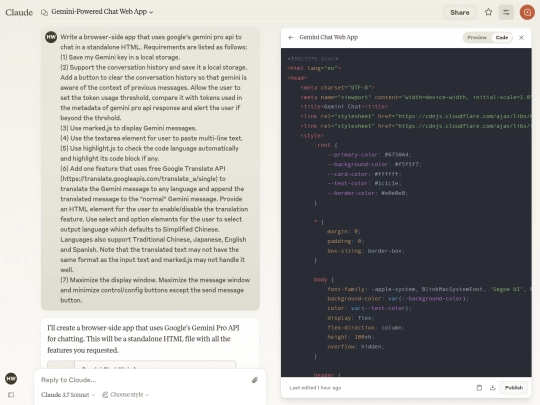
Task: Copy the artifact code
Action: 479,388
